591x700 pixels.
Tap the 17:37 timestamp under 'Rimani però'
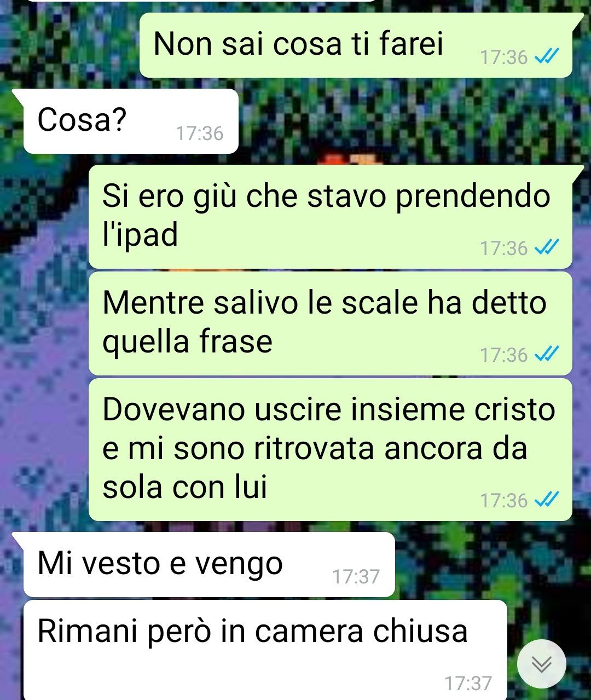(x=468, y=683)
